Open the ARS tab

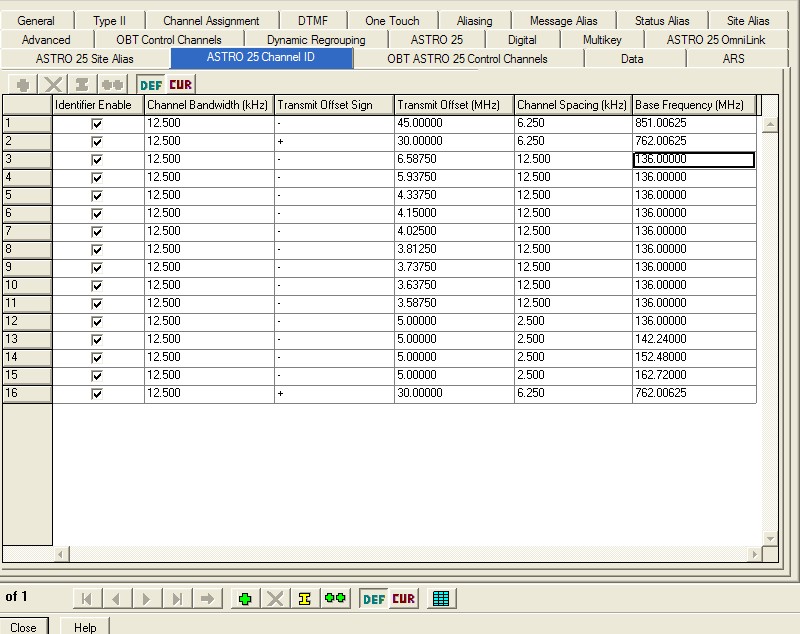[x=733, y=59]
